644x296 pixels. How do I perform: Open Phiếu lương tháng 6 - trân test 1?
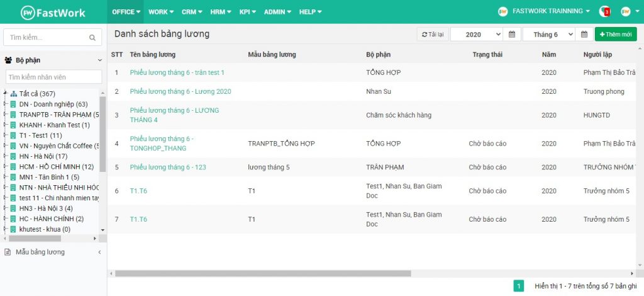tap(177, 72)
